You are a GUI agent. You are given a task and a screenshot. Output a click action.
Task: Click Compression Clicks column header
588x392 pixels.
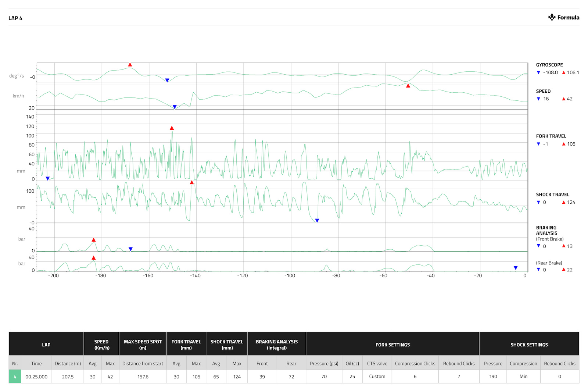(x=415, y=363)
